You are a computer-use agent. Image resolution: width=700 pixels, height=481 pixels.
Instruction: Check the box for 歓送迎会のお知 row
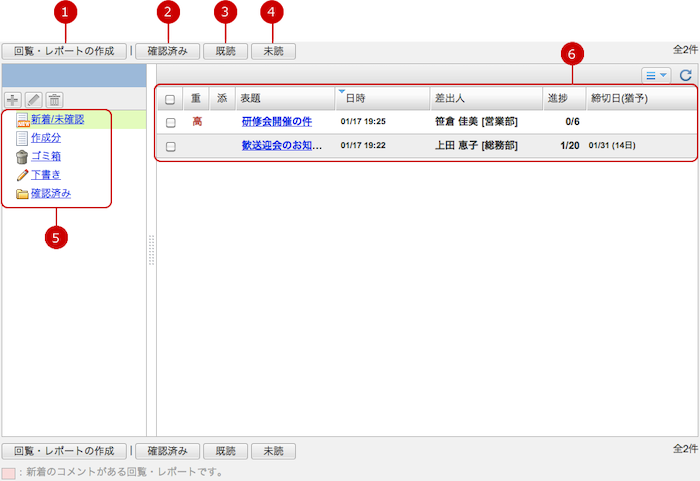[171, 146]
